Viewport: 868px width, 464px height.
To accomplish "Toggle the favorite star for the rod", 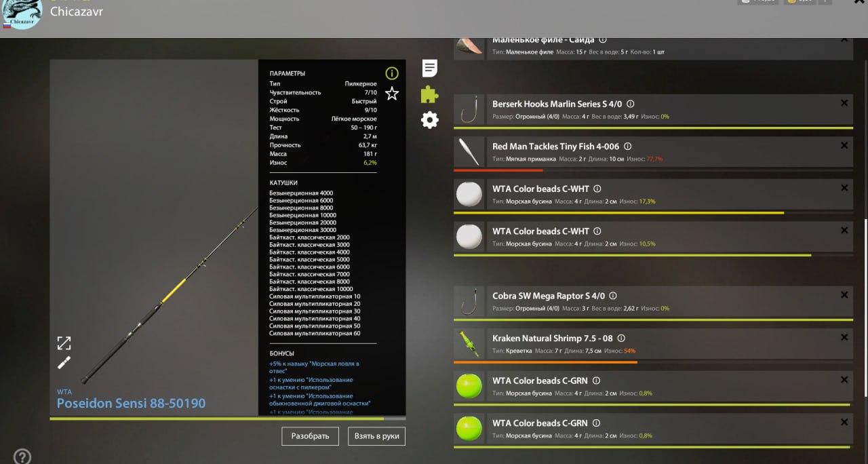I will click(x=392, y=94).
